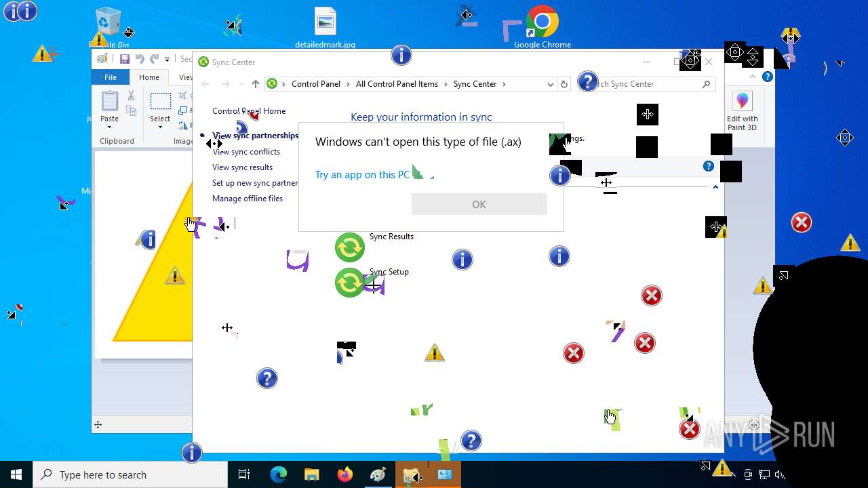Switch to the Paint taskbar button
This screenshot has width=868, height=488.
click(378, 474)
